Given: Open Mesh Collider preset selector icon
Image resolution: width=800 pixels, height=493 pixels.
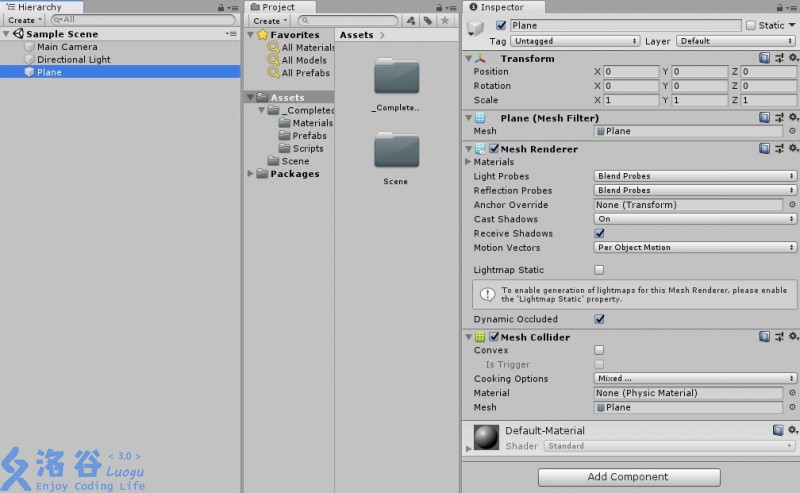Looking at the screenshot, I should 779,337.
